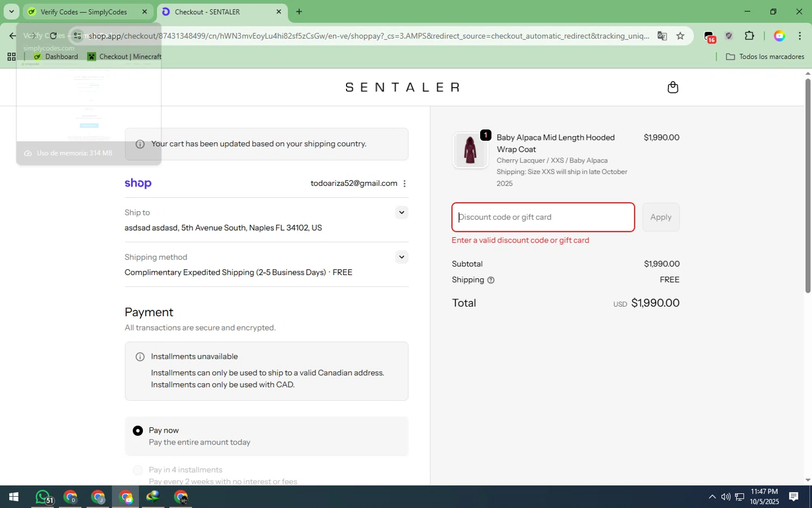The width and height of the screenshot is (812, 508).
Task: Click 'Enter a valid discount code' error text
Action: pos(520,240)
